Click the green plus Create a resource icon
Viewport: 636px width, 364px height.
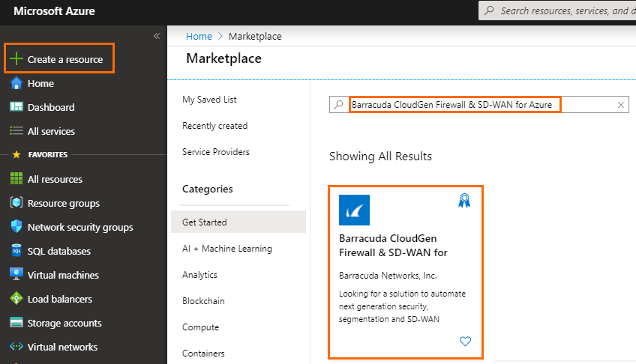pyautogui.click(x=16, y=58)
